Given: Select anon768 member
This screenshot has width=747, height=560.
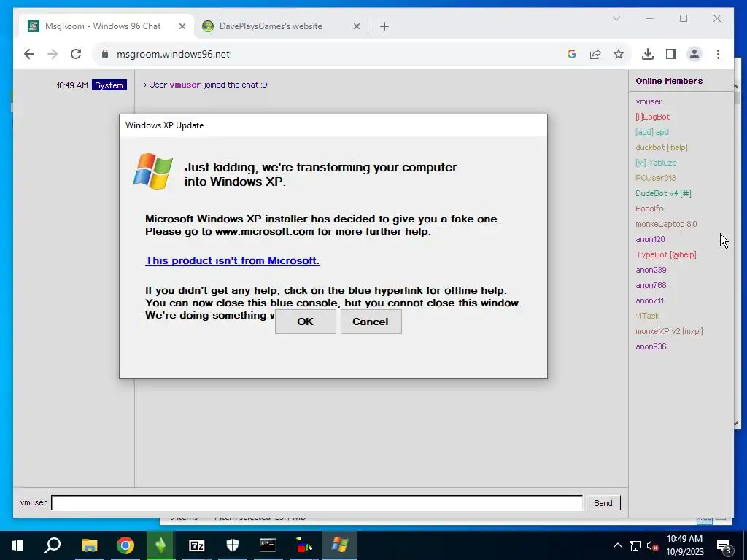Looking at the screenshot, I should 651,285.
